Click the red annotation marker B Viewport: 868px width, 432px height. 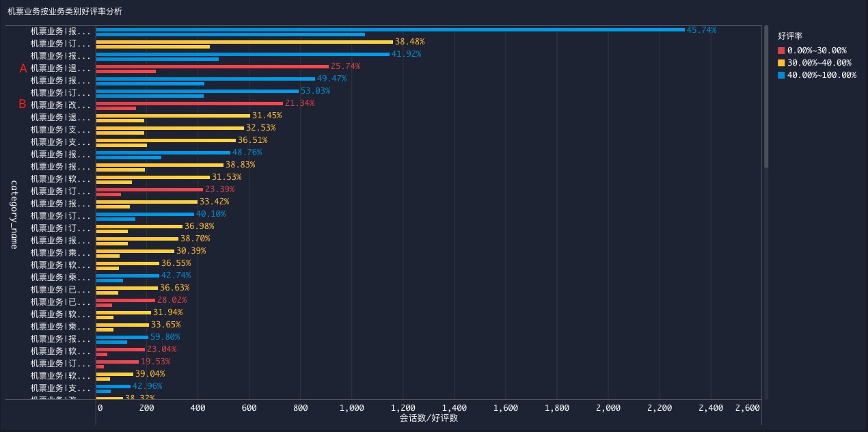(23, 105)
